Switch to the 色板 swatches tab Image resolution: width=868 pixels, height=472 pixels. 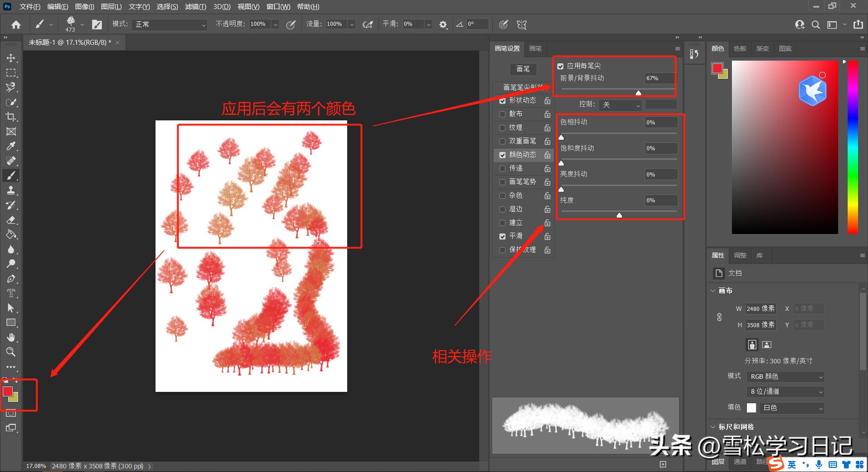(x=740, y=48)
